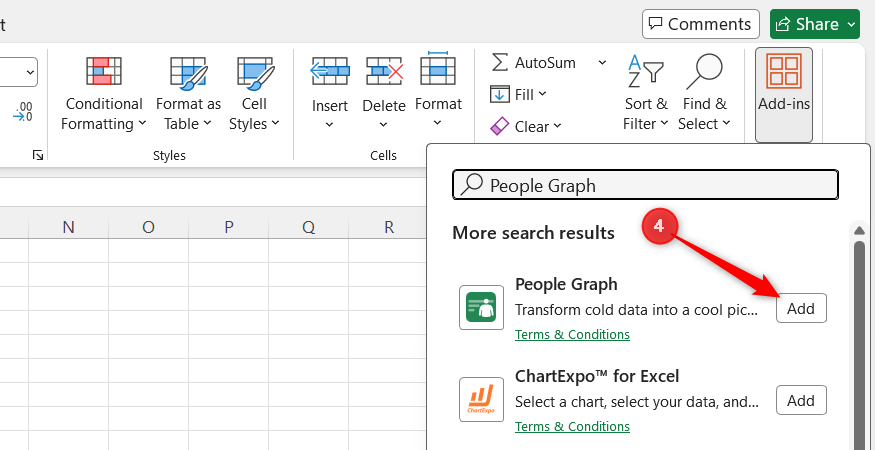The width and height of the screenshot is (875, 450).
Task: Open the Share button dropdown
Action: pyautogui.click(x=851, y=24)
